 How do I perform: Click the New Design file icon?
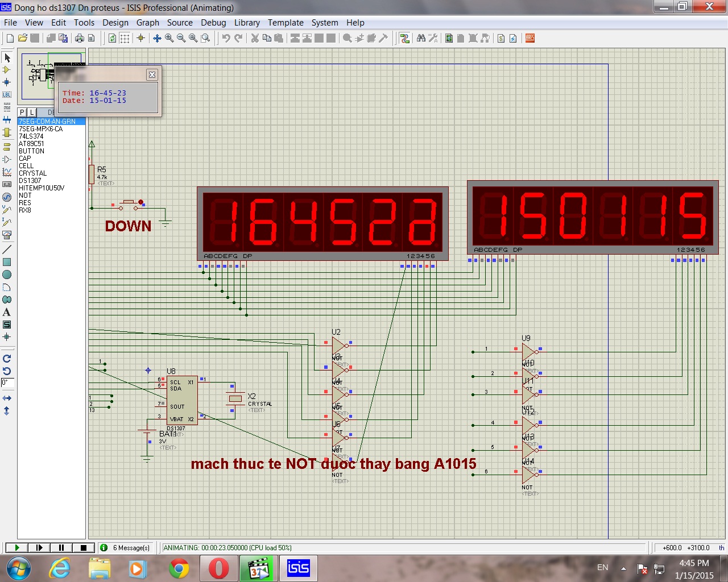(x=10, y=38)
